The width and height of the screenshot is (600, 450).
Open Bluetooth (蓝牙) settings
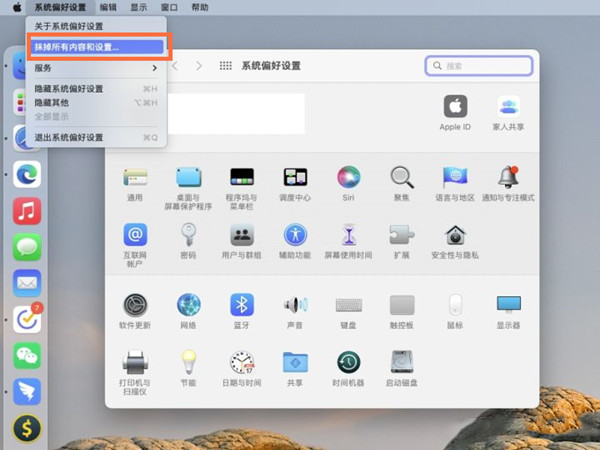tap(241, 306)
